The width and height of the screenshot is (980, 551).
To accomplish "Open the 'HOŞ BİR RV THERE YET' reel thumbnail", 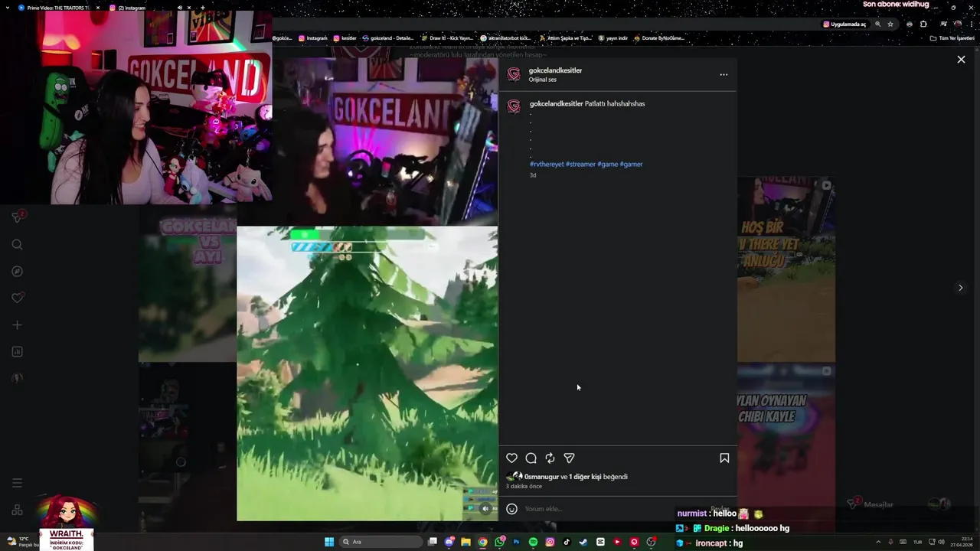I will click(786, 269).
